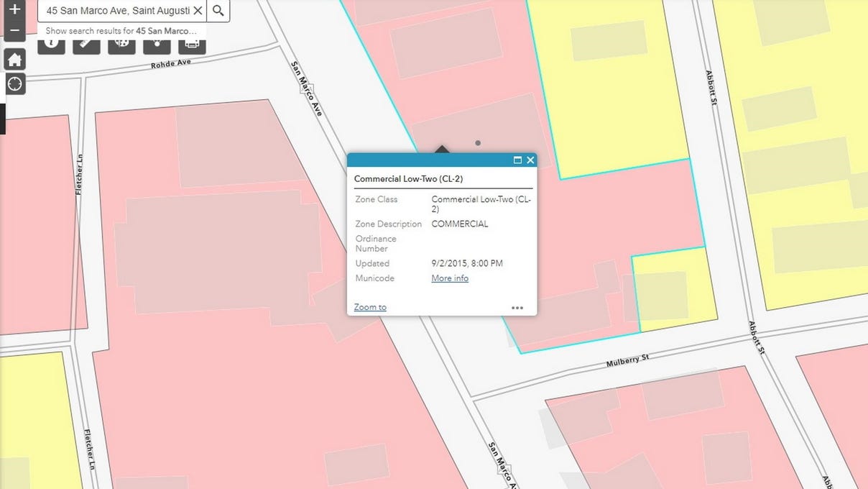Image resolution: width=868 pixels, height=489 pixels.
Task: Close the Commercial Low-Two popup
Action: pos(530,160)
